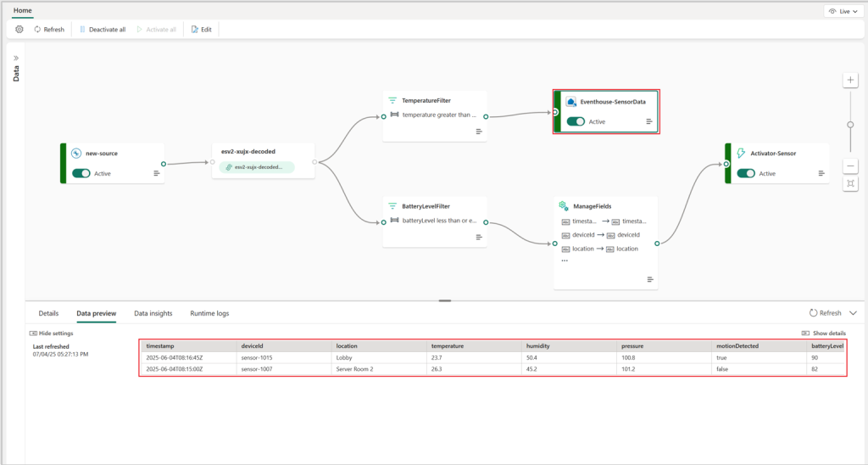Image resolution: width=868 pixels, height=465 pixels.
Task: Click the panel resize handle bar
Action: tap(445, 301)
